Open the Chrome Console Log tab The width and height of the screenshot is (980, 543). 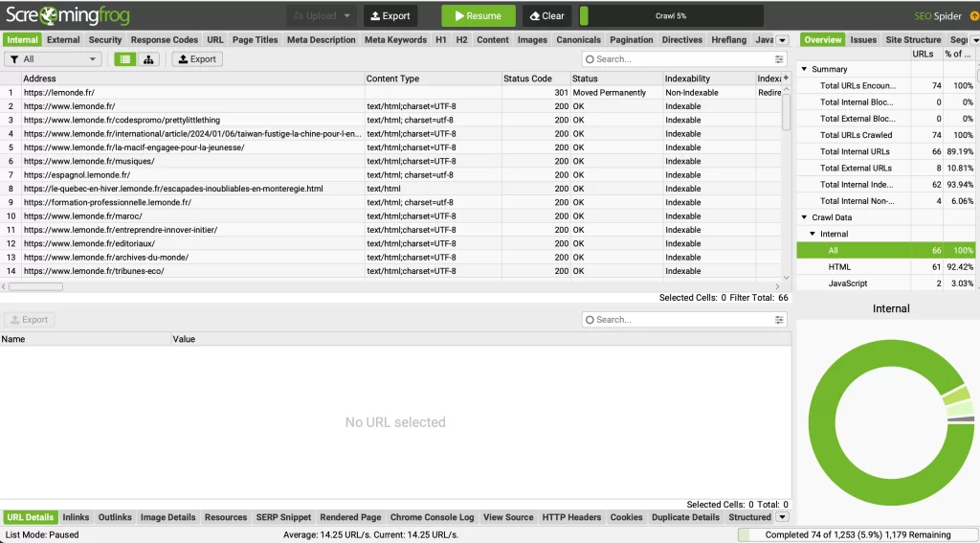(x=432, y=517)
